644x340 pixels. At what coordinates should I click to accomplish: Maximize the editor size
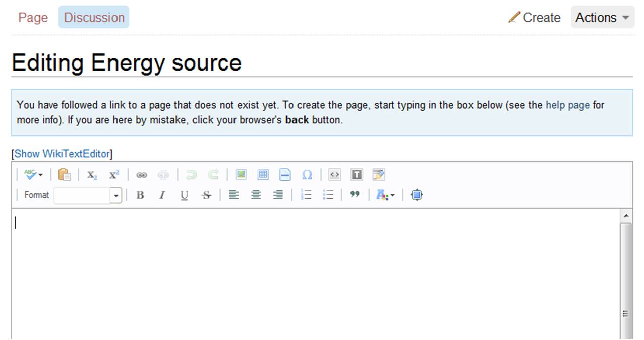click(x=416, y=195)
